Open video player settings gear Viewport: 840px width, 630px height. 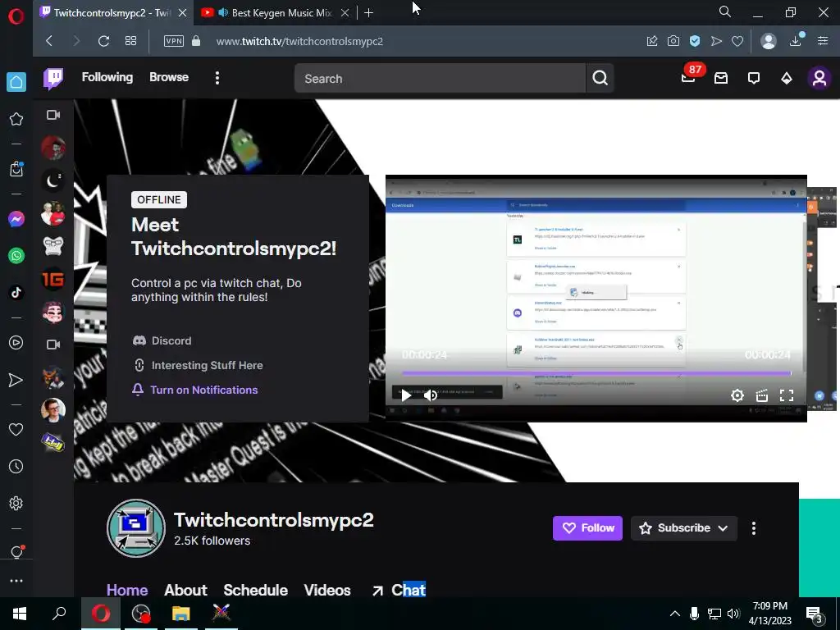coord(737,395)
